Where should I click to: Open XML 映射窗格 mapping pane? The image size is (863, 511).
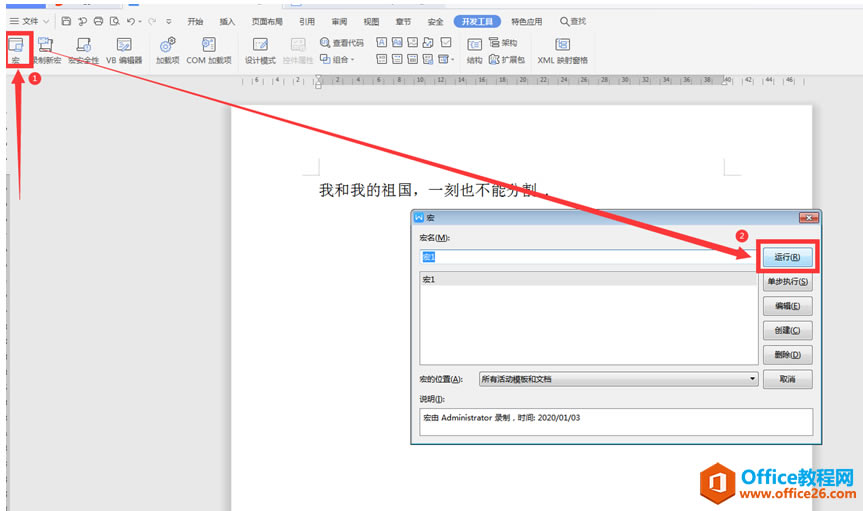562,51
